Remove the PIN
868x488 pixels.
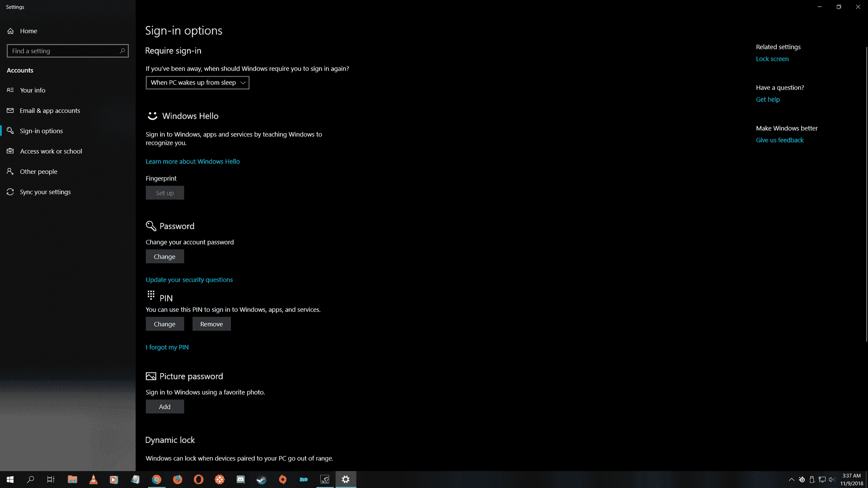212,324
